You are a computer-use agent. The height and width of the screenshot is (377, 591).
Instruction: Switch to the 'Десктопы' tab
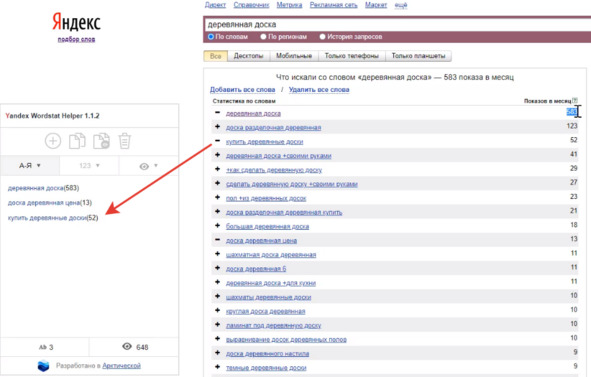click(248, 56)
